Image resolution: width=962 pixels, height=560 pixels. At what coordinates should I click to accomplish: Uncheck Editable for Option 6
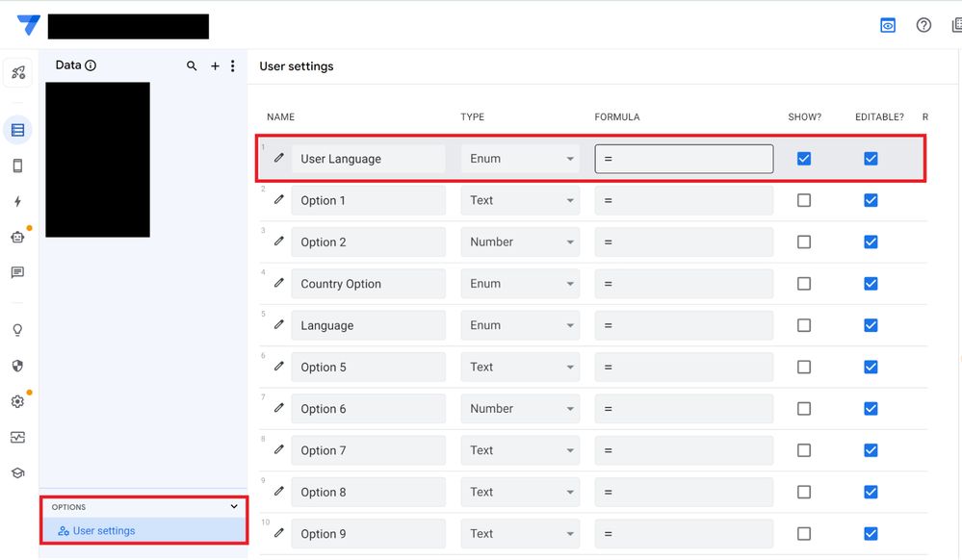point(871,409)
